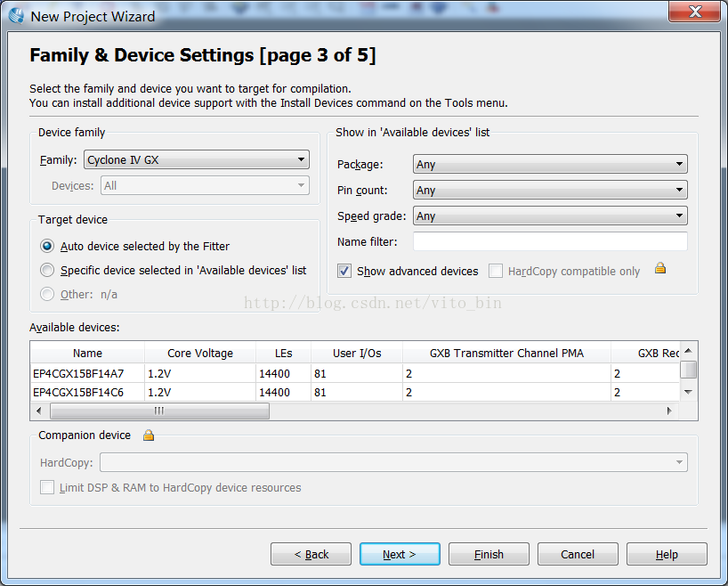
Task: Click into the Name filter field
Action: (550, 241)
